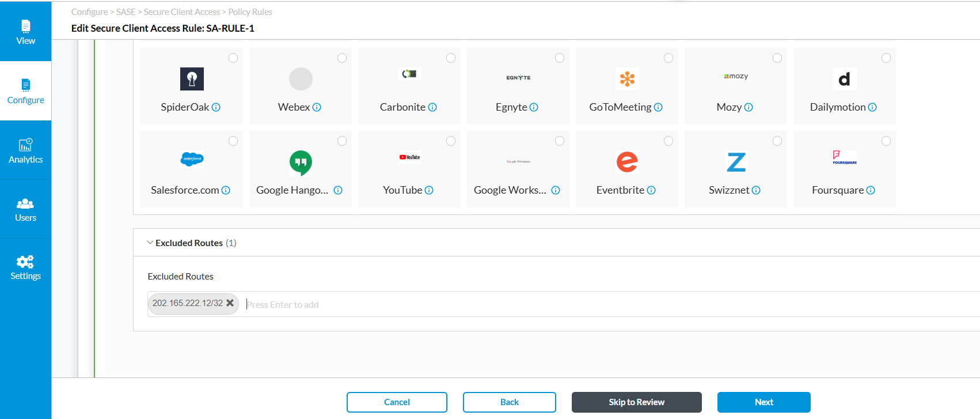The width and height of the screenshot is (980, 419).
Task: Open the Analytics section in sidebar
Action: pos(25,150)
